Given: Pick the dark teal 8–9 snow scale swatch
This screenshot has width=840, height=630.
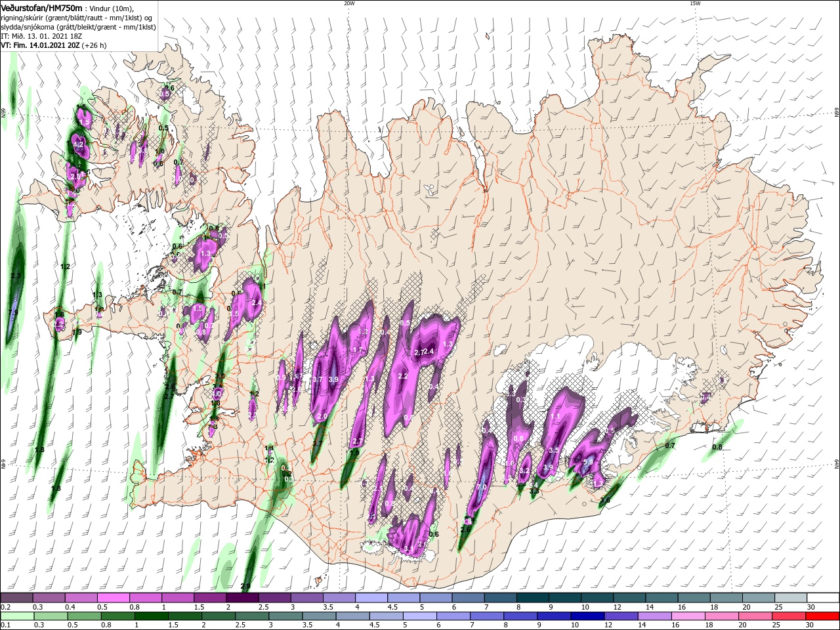Looking at the screenshot, I should pos(533,598).
